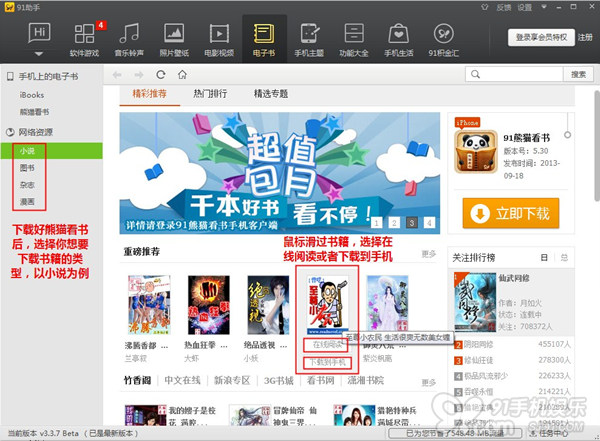The width and height of the screenshot is (600, 441).
Task: Click the book search input field
Action: [514, 74]
